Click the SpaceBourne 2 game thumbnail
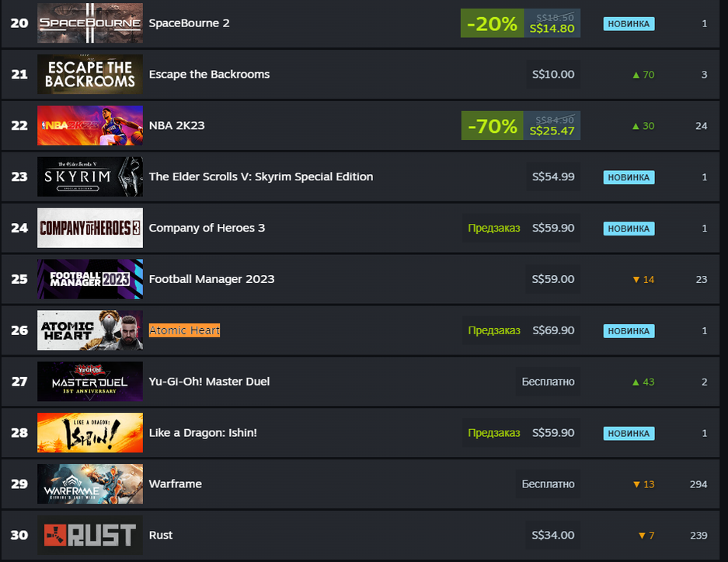 pos(90,23)
